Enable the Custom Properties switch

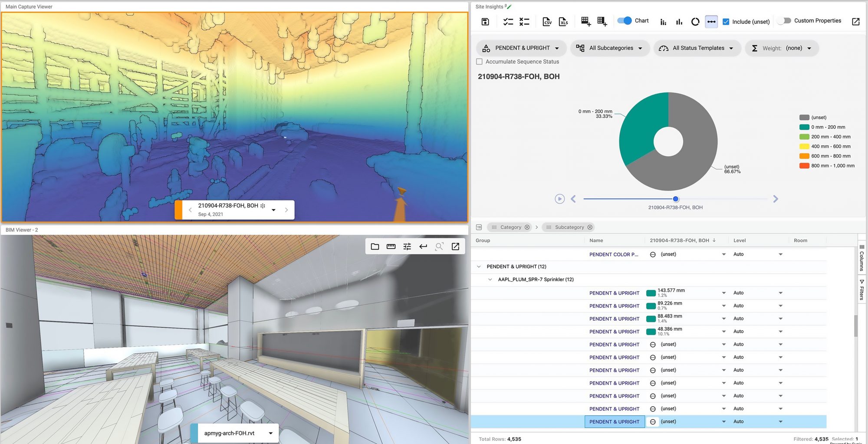click(x=784, y=21)
